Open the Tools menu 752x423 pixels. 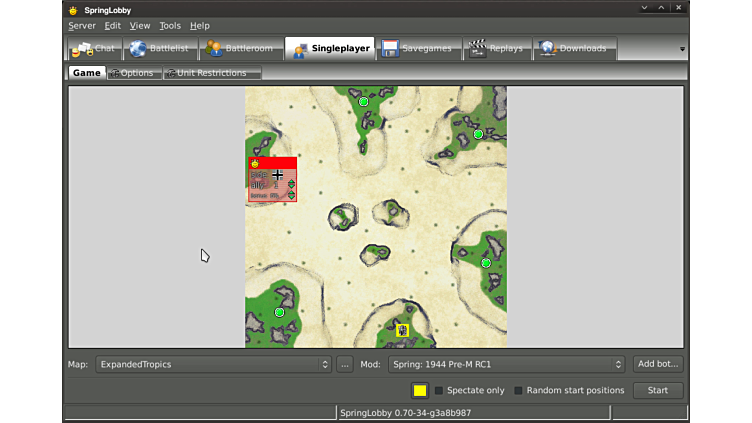pos(170,26)
